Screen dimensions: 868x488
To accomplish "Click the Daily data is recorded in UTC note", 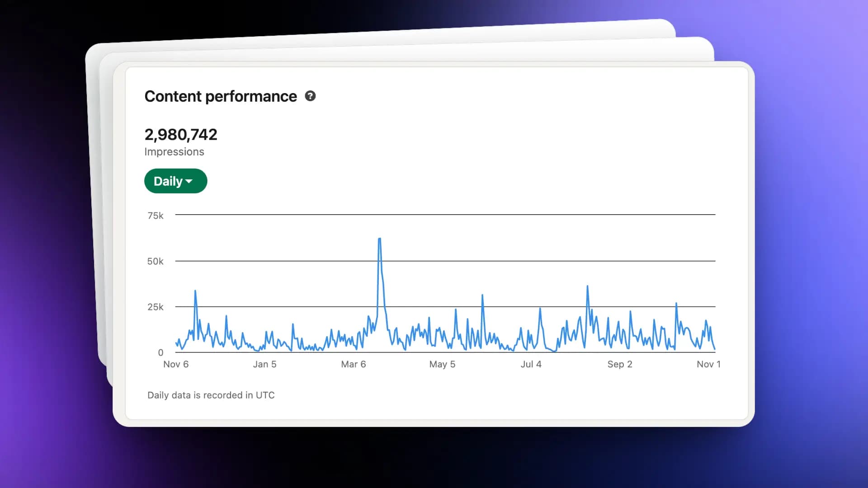I will pyautogui.click(x=211, y=395).
